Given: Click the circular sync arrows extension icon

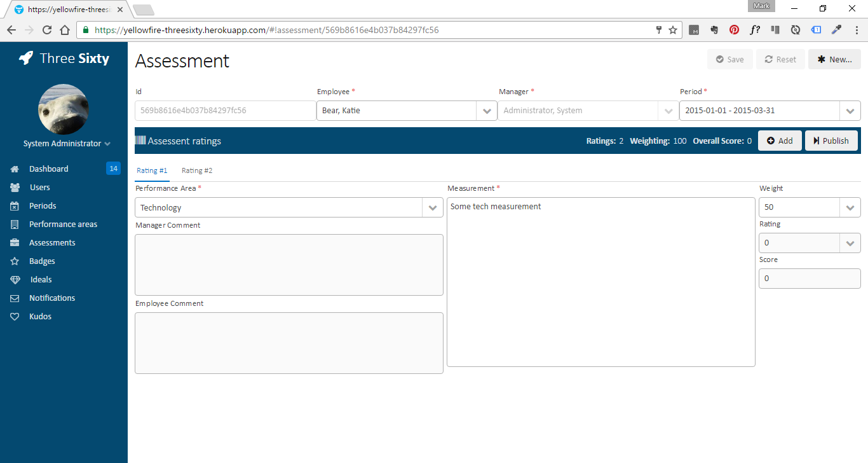Looking at the screenshot, I should (796, 30).
